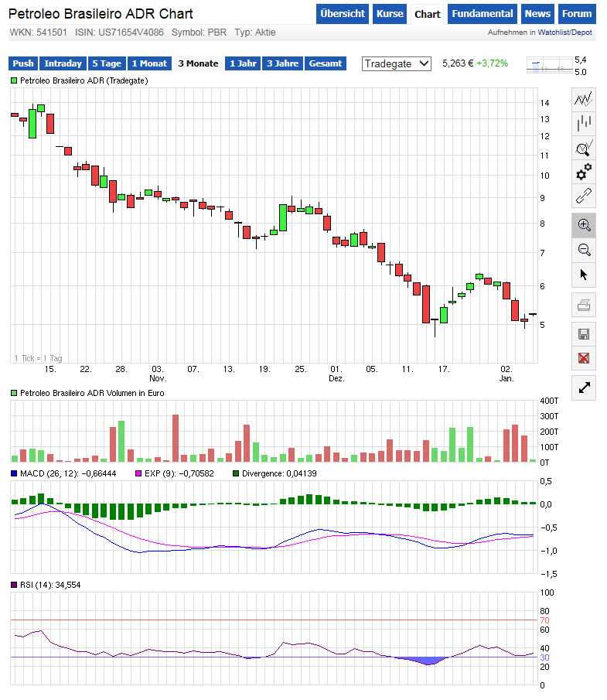The image size is (607, 700).
Task: Click the 1 Tick = 1 Tag note
Action: [39, 358]
